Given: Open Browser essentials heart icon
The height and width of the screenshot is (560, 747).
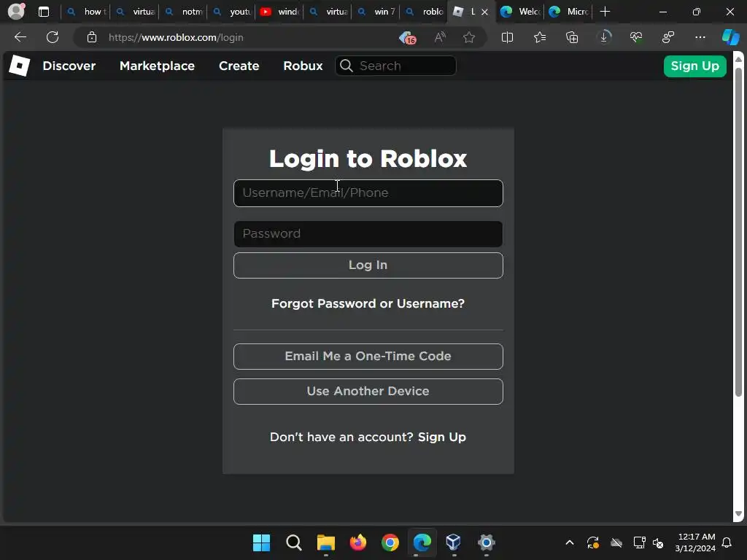Looking at the screenshot, I should (636, 37).
